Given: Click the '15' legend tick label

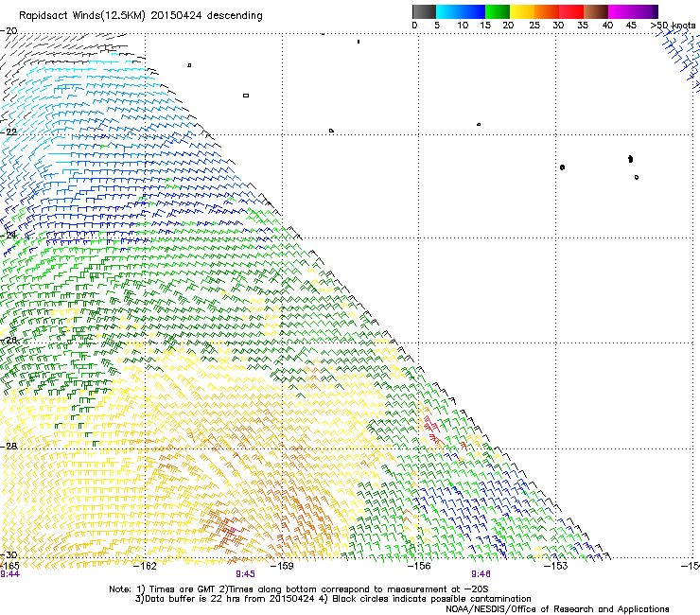Looking at the screenshot, I should coord(485,26).
